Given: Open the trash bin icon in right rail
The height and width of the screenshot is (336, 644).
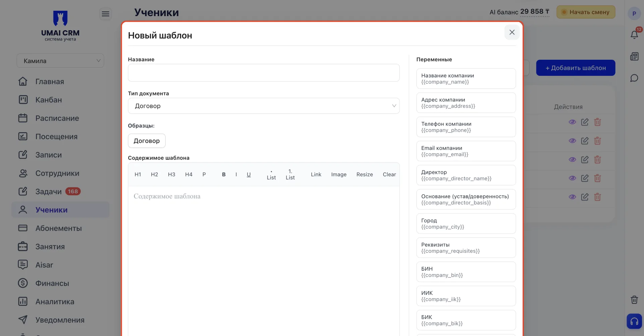Looking at the screenshot, I should pos(634,300).
